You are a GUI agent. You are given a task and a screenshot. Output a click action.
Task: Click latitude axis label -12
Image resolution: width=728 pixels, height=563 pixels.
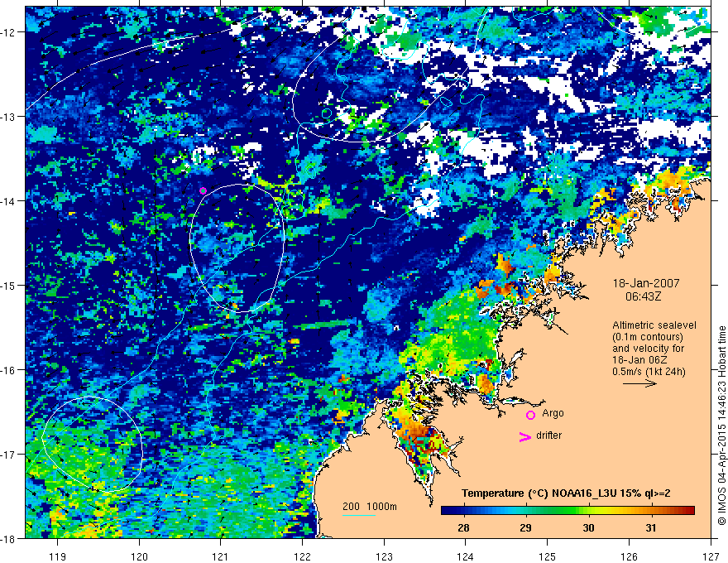pos(8,32)
